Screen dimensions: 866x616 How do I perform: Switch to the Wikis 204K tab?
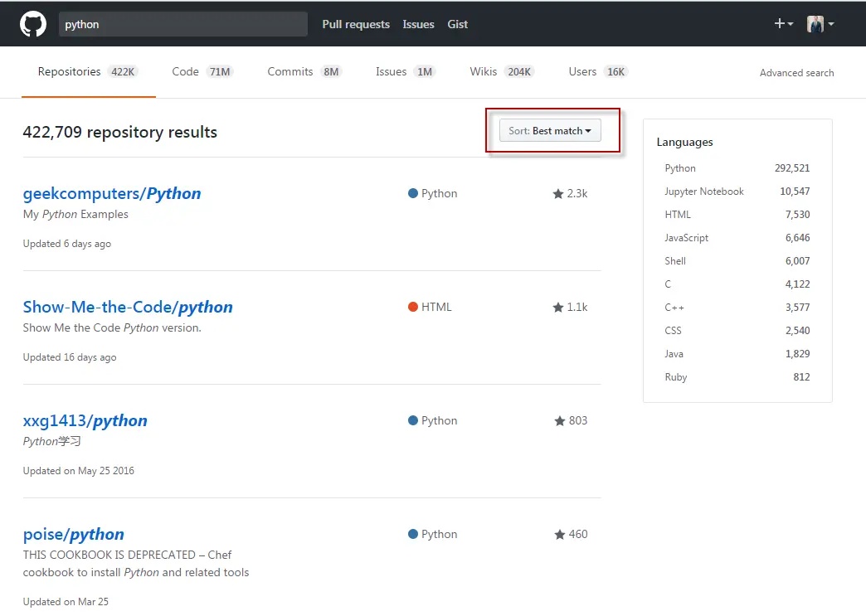point(502,72)
